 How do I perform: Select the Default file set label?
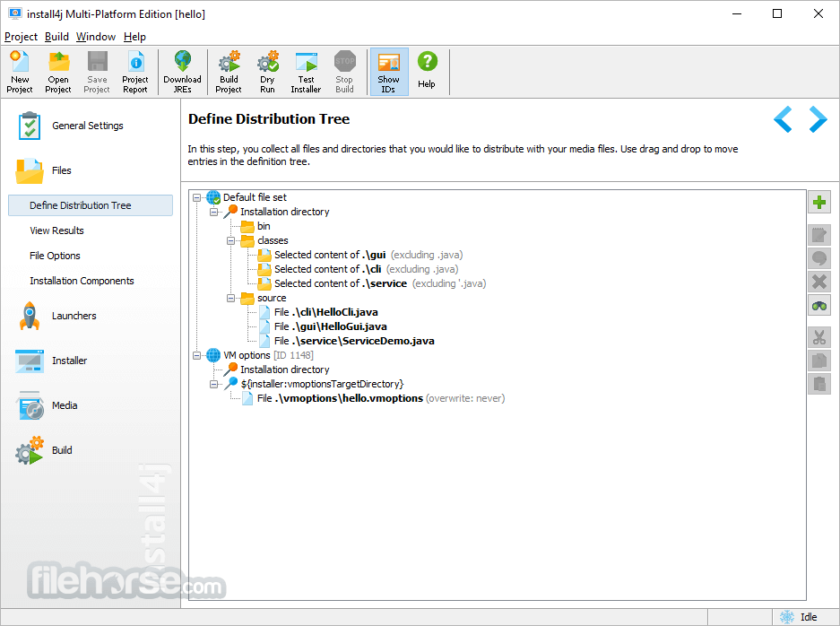pos(255,197)
